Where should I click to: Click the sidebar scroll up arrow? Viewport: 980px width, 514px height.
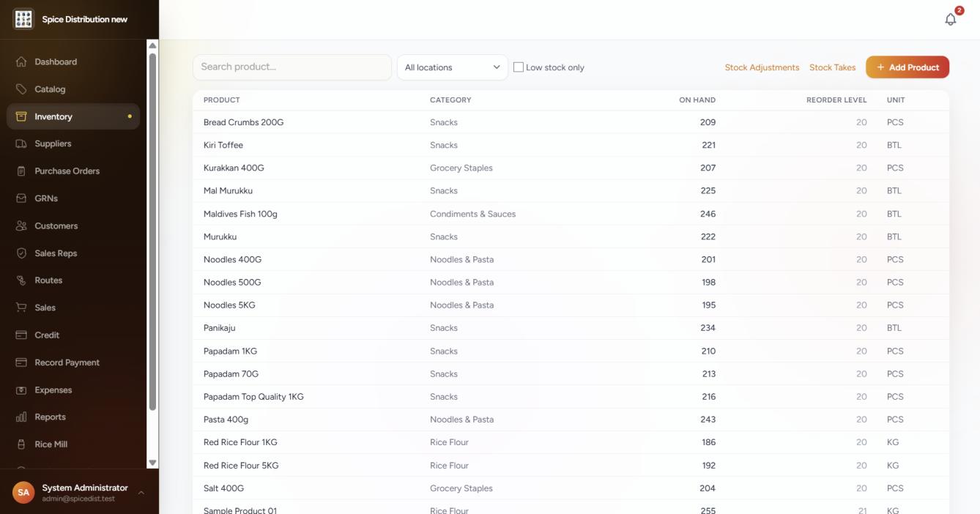coord(152,45)
